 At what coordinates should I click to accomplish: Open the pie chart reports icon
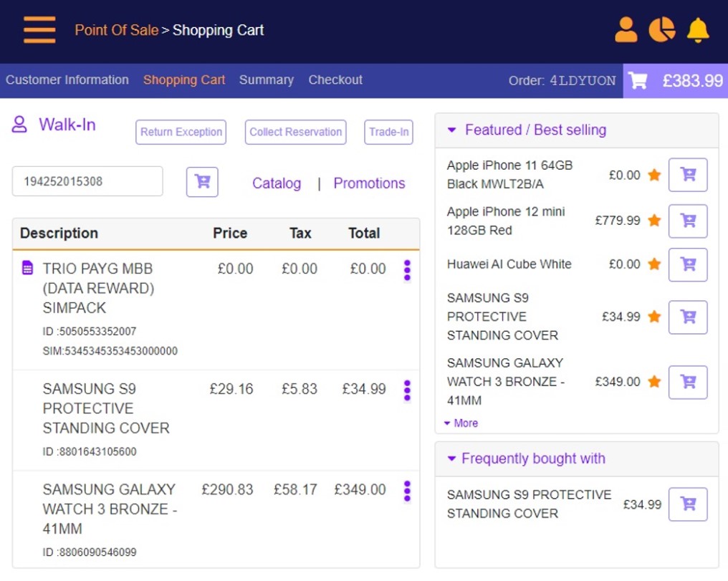click(663, 29)
